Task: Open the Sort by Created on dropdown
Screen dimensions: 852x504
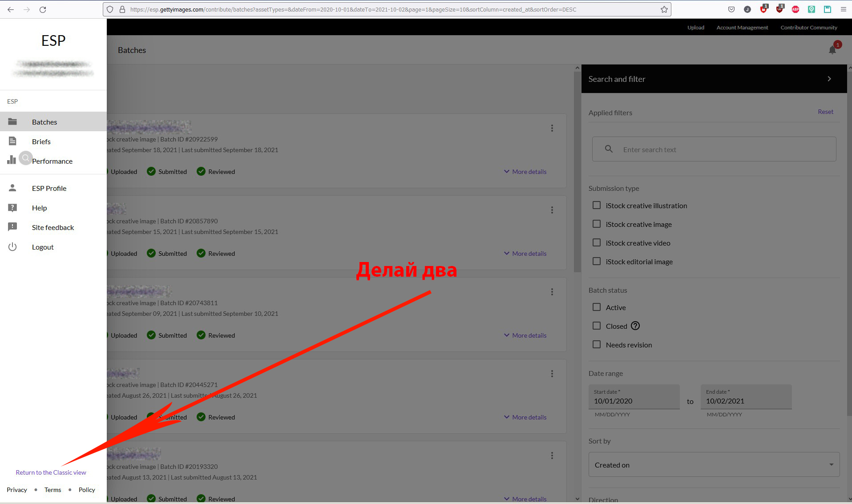Action: (714, 465)
